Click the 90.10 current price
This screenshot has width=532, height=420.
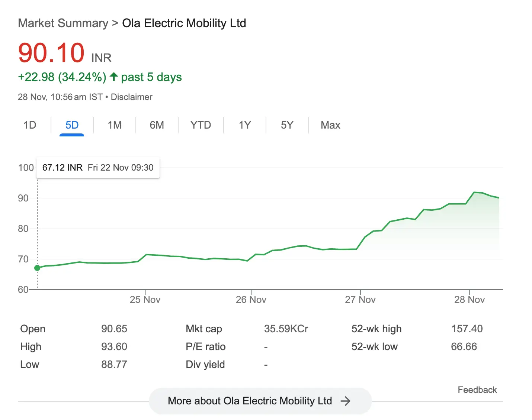(x=51, y=53)
